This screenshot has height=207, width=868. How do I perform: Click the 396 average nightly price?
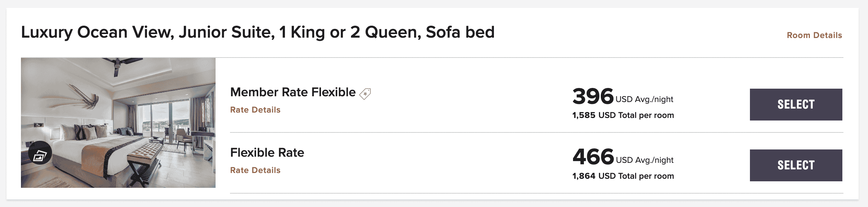coord(593,96)
